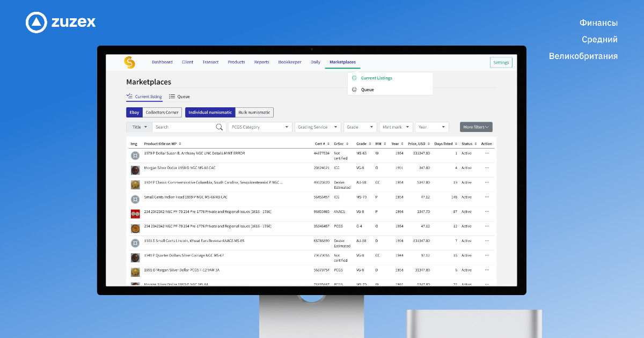This screenshot has height=338, width=644.
Task: Open actions menu for 1979 P Dollar row
Action: [487, 153]
